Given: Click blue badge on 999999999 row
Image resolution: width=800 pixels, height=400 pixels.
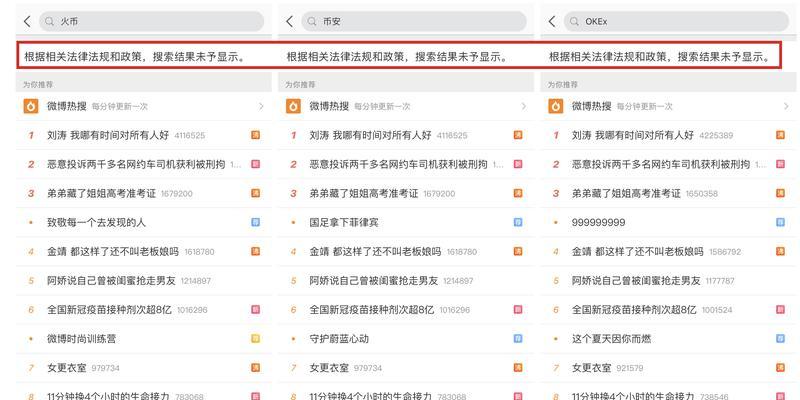Looking at the screenshot, I should pyautogui.click(x=780, y=222).
